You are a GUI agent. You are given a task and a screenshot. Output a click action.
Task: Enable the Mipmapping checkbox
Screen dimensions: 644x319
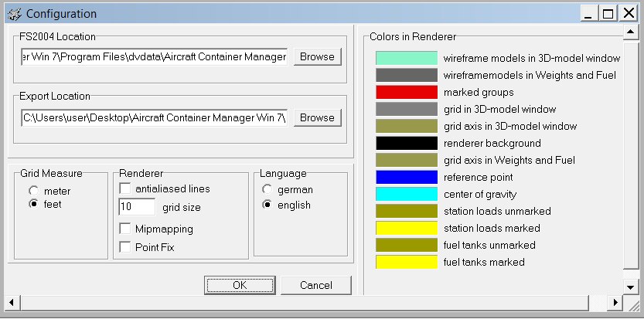pyautogui.click(x=125, y=229)
